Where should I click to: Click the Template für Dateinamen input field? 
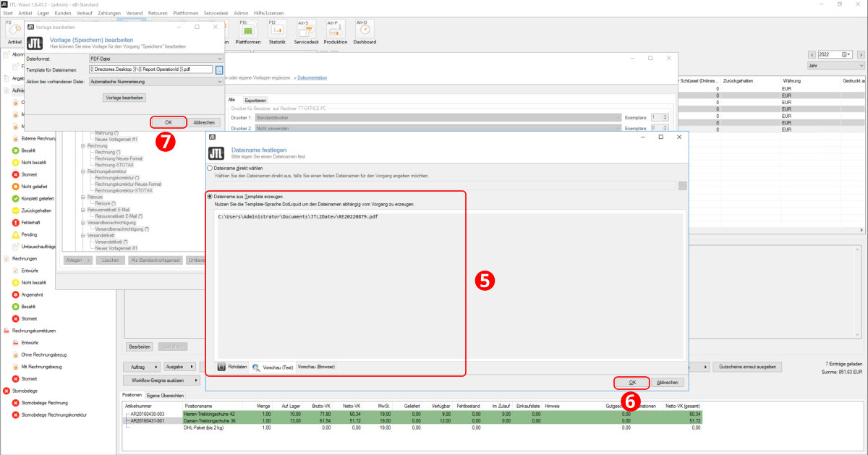tap(150, 69)
